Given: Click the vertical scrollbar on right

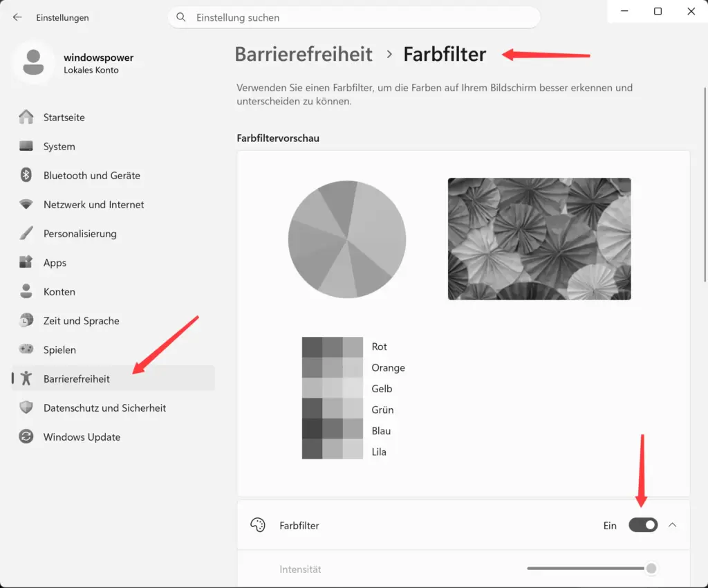Looking at the screenshot, I should 705,184.
